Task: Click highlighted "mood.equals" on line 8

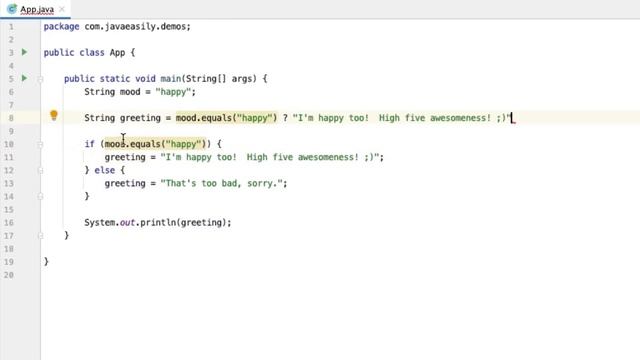Action: [x=204, y=118]
